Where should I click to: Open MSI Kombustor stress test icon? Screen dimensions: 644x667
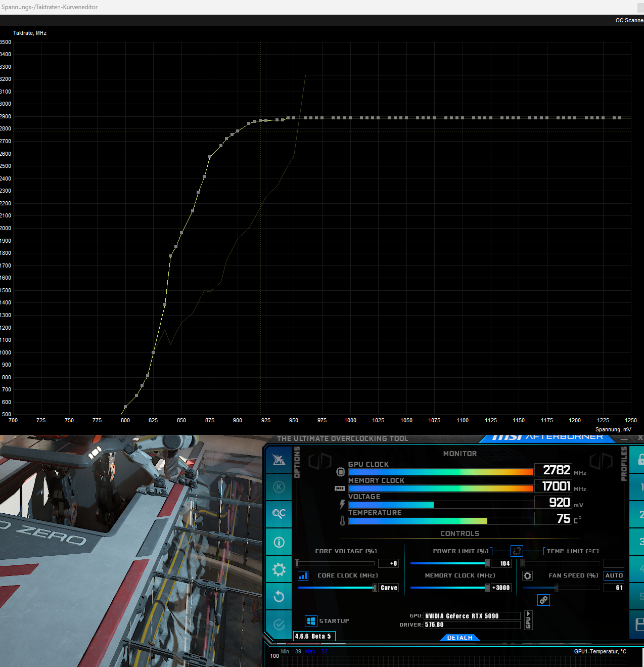pyautogui.click(x=279, y=460)
